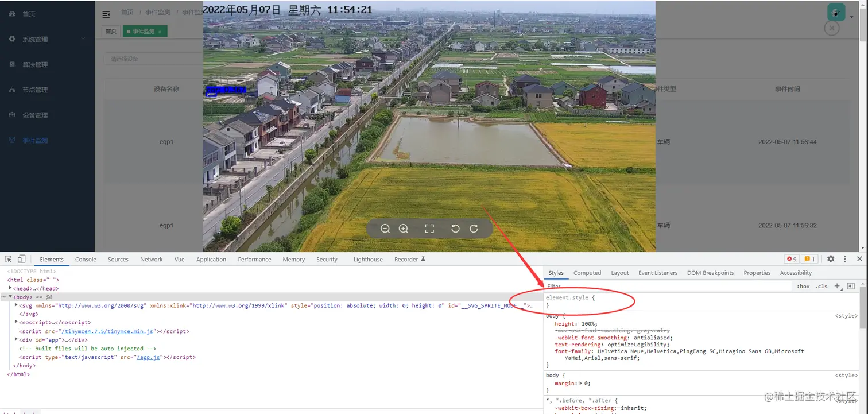Open the Recorder panel
Viewport: 868px width, 414px height.
(x=410, y=260)
